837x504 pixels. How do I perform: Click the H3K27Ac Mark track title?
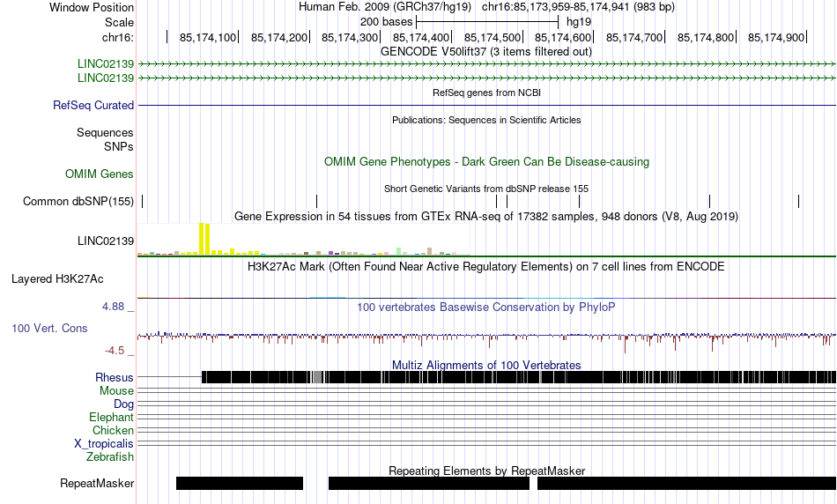point(486,266)
